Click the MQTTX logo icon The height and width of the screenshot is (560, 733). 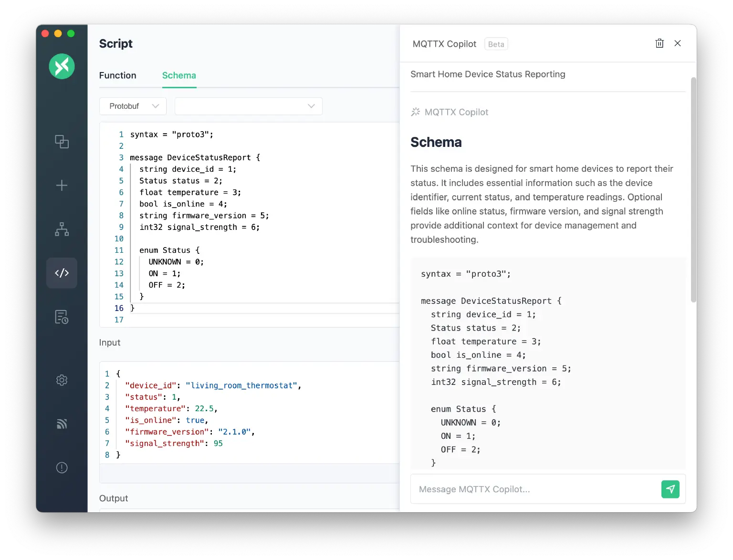[62, 66]
